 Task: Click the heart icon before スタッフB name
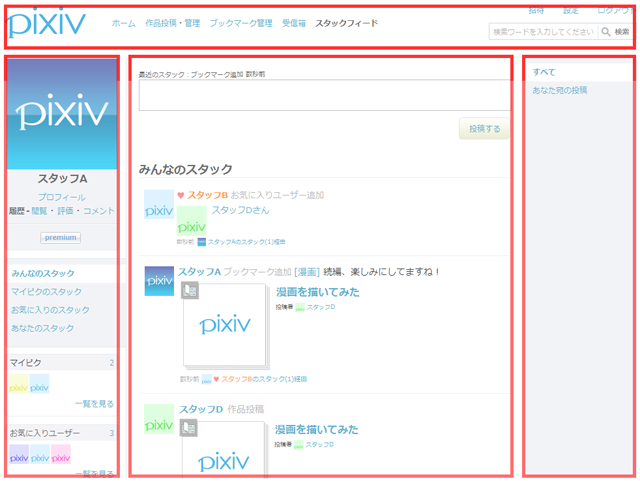point(180,195)
